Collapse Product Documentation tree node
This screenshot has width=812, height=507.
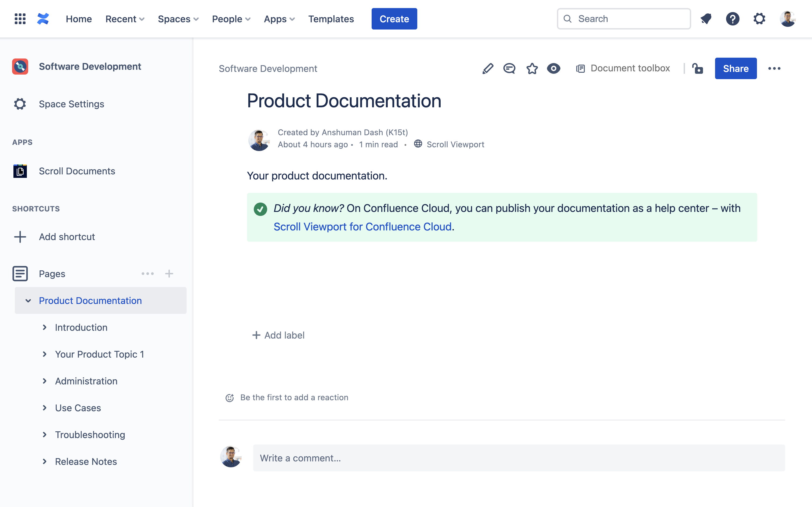point(28,300)
